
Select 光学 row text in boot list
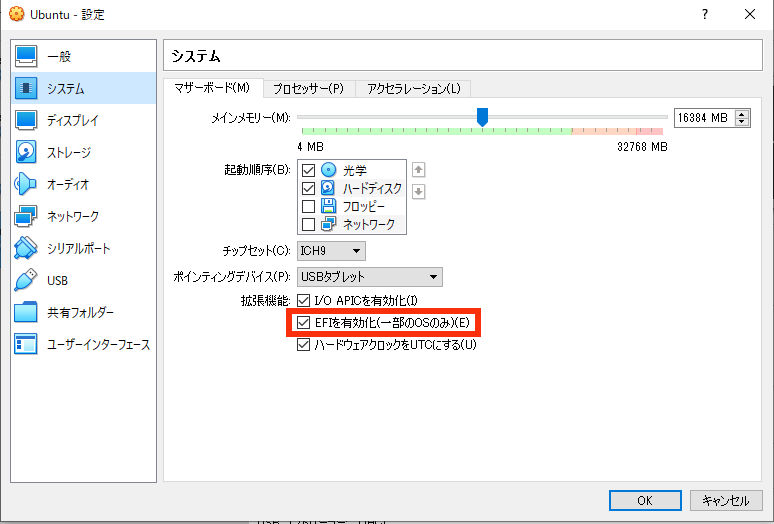pyautogui.click(x=355, y=171)
